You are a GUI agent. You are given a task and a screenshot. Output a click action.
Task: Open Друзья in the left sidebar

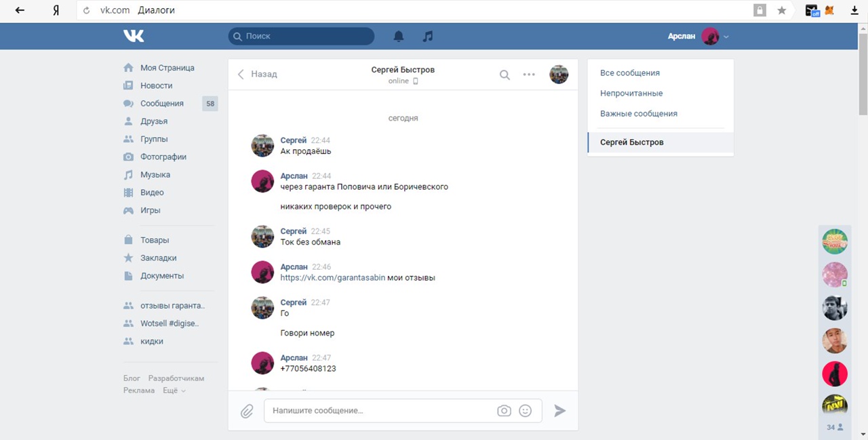[x=154, y=121]
